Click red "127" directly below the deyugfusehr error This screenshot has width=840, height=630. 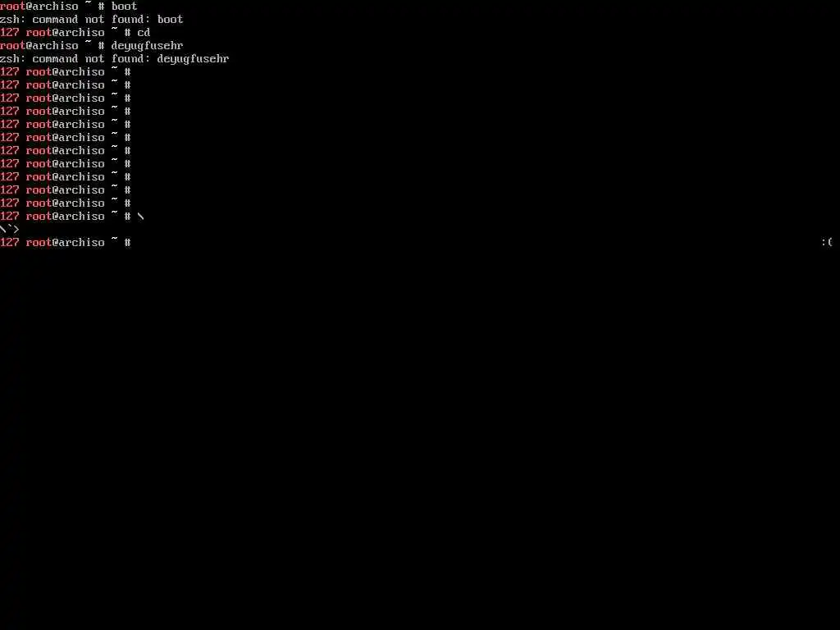pyautogui.click(x=10, y=72)
